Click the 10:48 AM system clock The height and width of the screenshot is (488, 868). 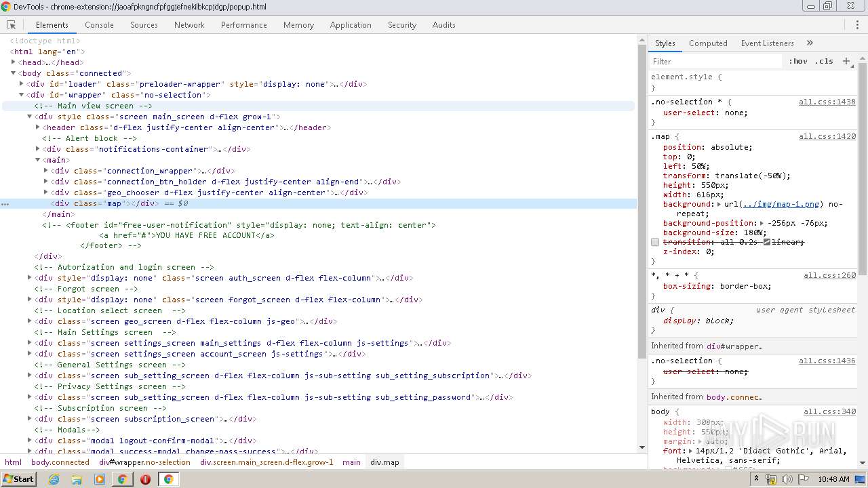pos(833,479)
